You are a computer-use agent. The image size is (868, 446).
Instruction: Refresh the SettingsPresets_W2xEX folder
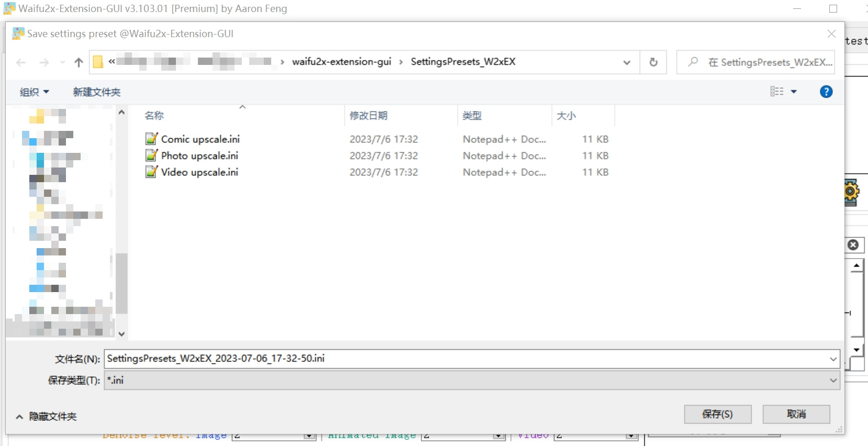click(653, 62)
